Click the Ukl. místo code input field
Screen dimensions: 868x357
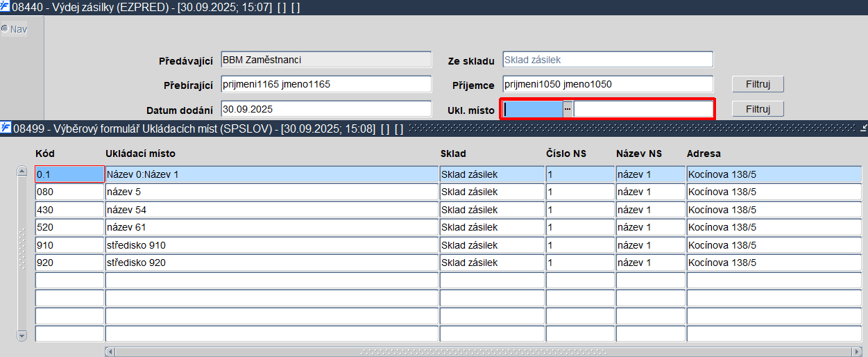[532, 109]
